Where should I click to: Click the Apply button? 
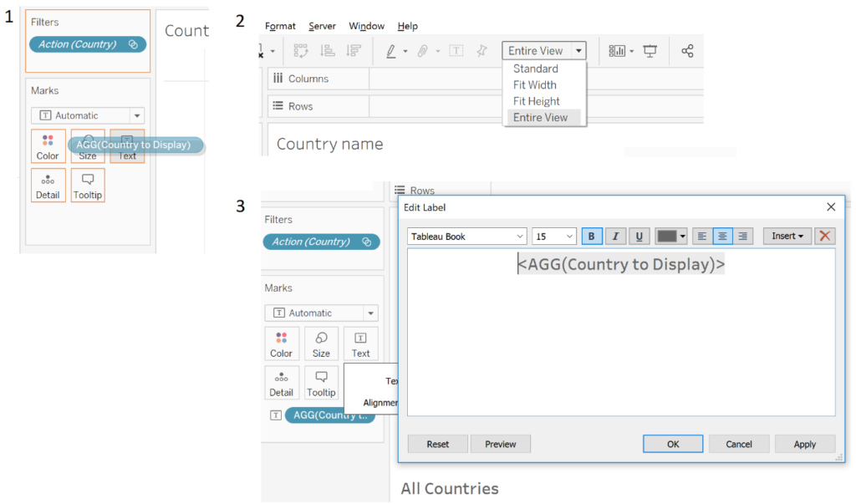click(804, 444)
